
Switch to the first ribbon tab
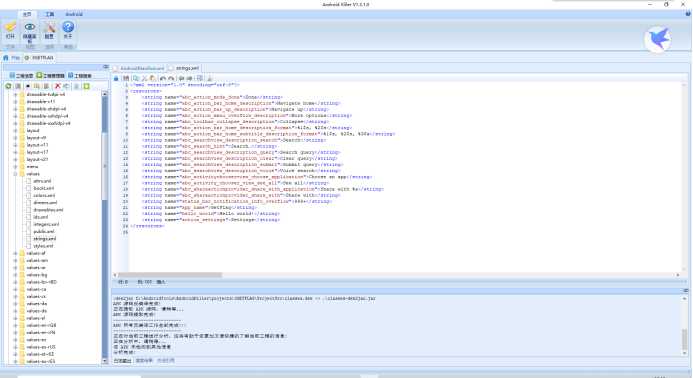27,14
